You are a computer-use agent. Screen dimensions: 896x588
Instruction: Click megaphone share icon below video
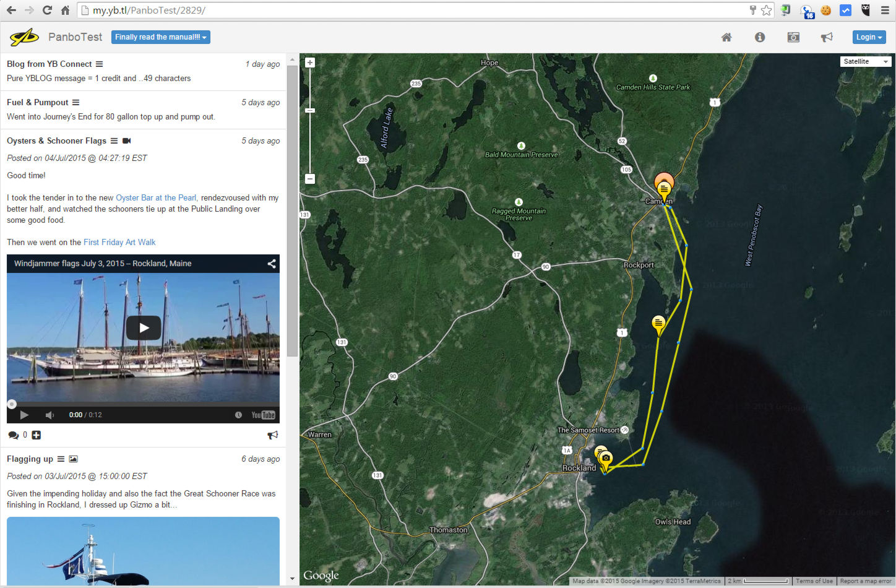coord(273,435)
